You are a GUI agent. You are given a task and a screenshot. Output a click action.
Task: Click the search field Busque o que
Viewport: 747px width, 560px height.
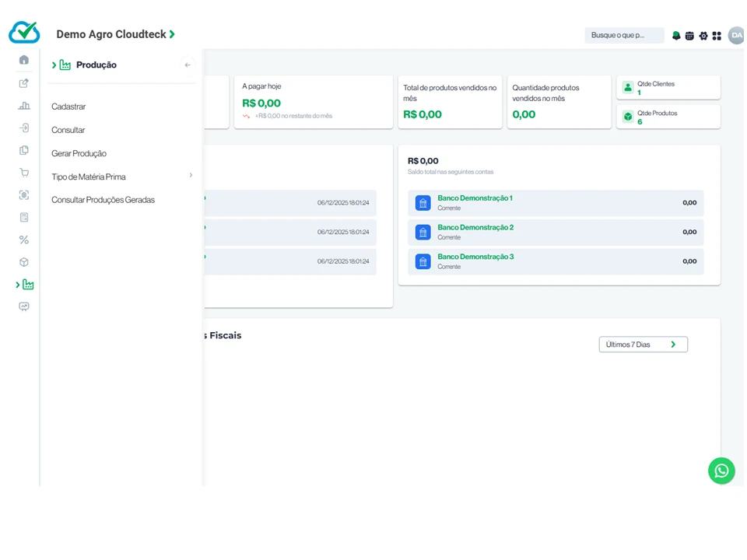(x=623, y=35)
